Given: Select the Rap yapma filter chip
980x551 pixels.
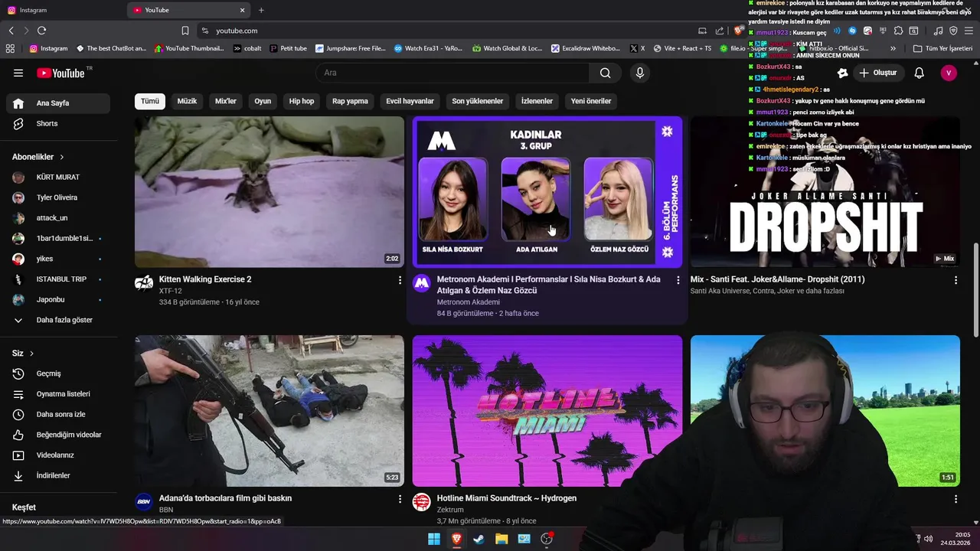Looking at the screenshot, I should 350,101.
